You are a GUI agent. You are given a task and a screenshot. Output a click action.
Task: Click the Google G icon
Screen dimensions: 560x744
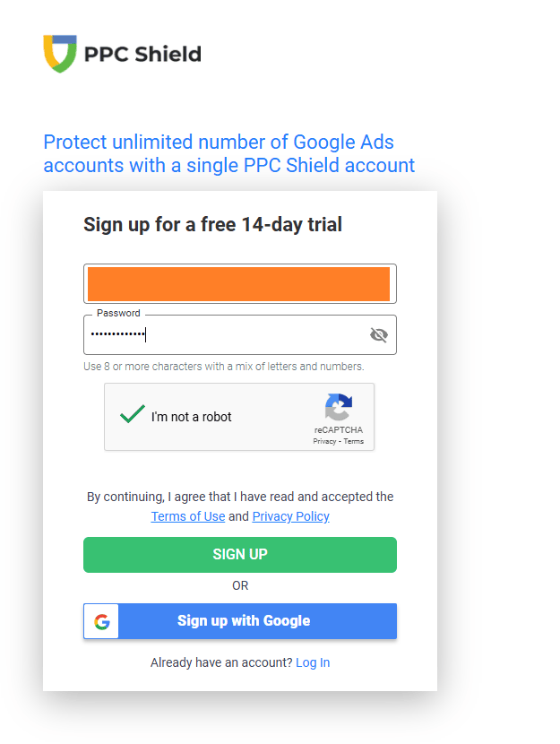coord(101,621)
